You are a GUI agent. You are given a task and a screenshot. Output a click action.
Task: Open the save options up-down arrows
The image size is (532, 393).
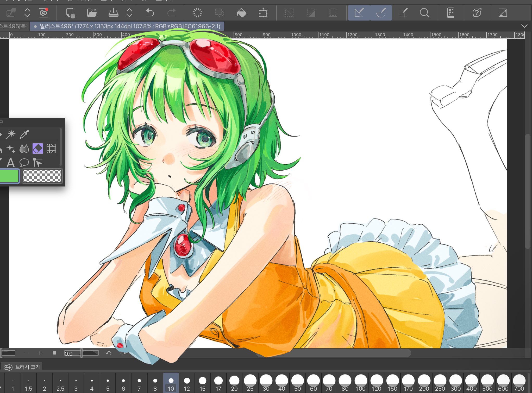click(x=129, y=13)
